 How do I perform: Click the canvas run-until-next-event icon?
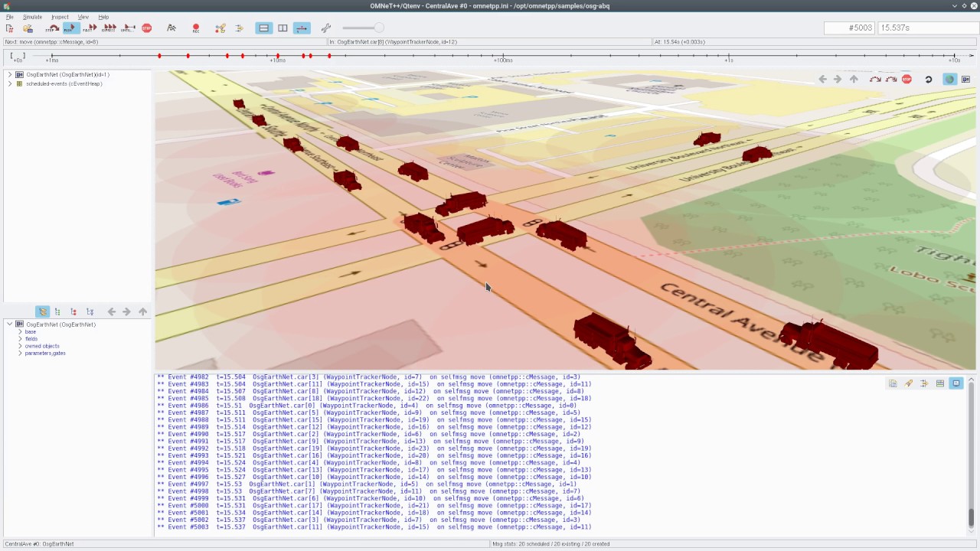[x=875, y=79]
